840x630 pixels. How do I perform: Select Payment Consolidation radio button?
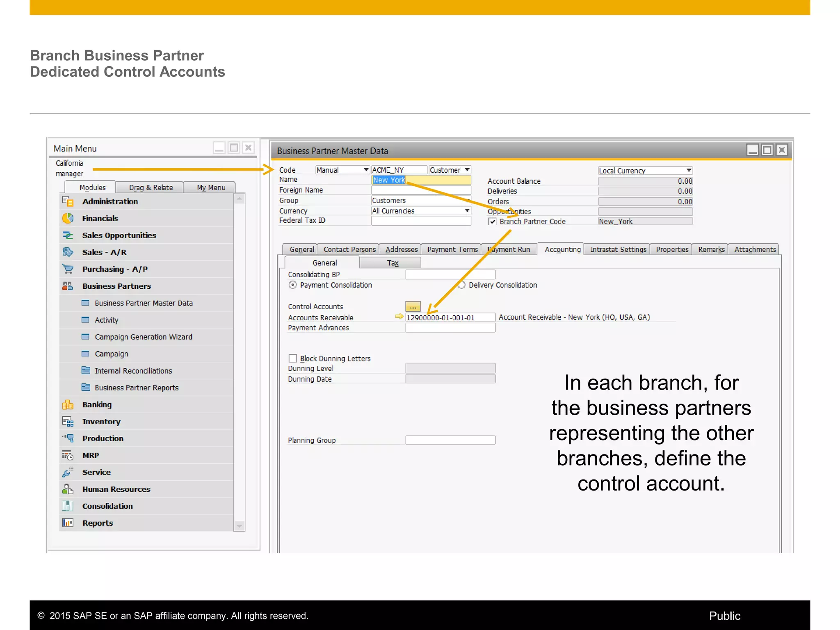(x=292, y=285)
